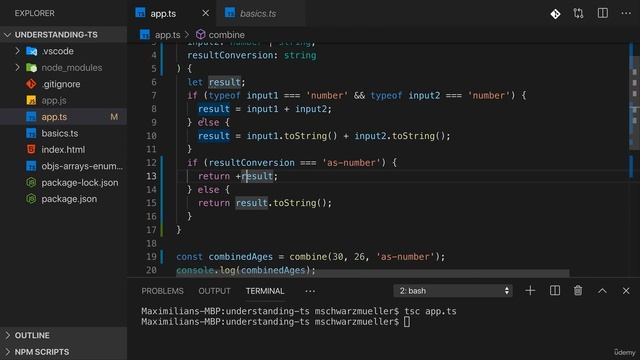Expand the OUTLINE section
Screen dimensions: 640x360
tap(63, 335)
